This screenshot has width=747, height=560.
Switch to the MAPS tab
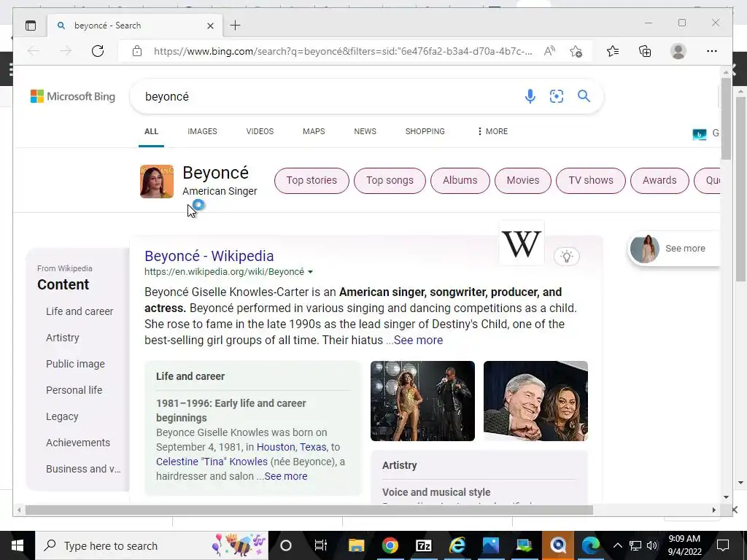tap(314, 131)
